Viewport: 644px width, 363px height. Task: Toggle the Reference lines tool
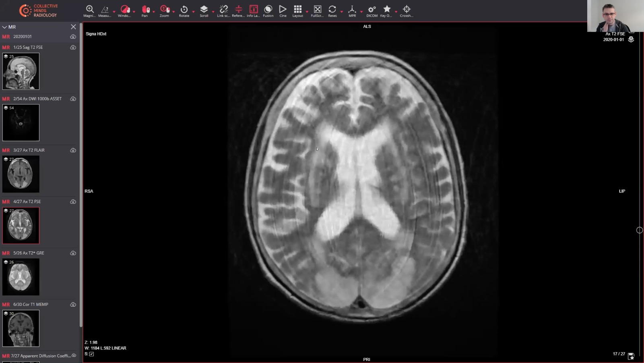pos(238,10)
